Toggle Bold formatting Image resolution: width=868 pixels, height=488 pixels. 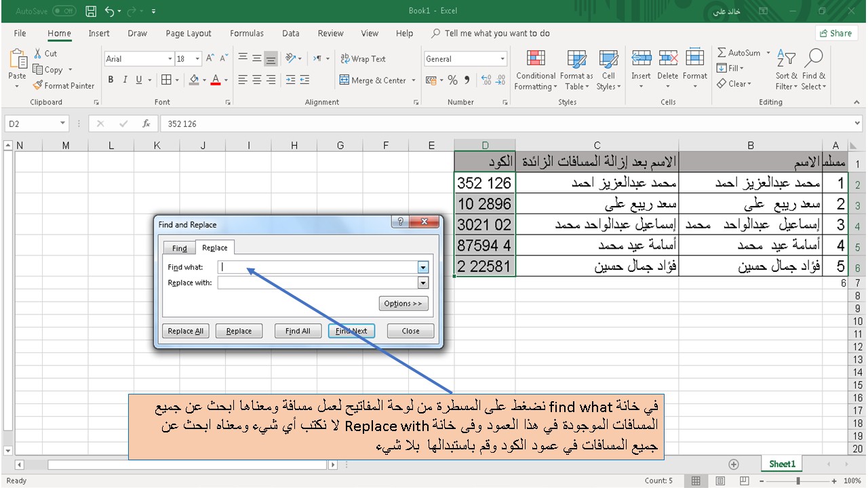click(x=111, y=79)
